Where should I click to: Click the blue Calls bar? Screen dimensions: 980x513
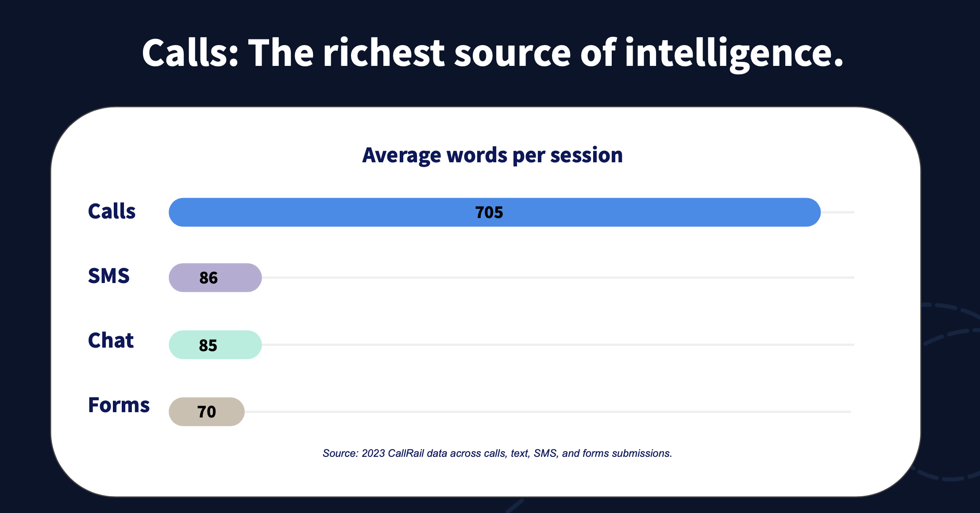(494, 212)
